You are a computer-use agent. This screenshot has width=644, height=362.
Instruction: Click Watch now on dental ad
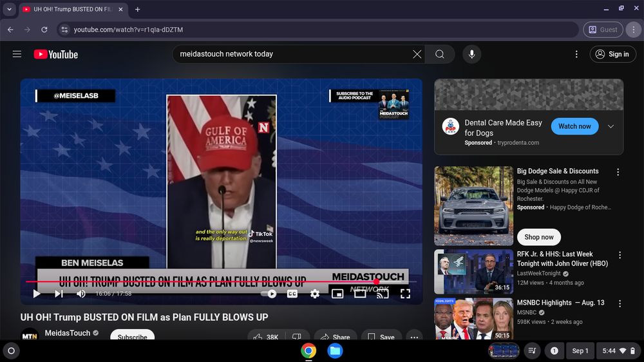click(574, 126)
